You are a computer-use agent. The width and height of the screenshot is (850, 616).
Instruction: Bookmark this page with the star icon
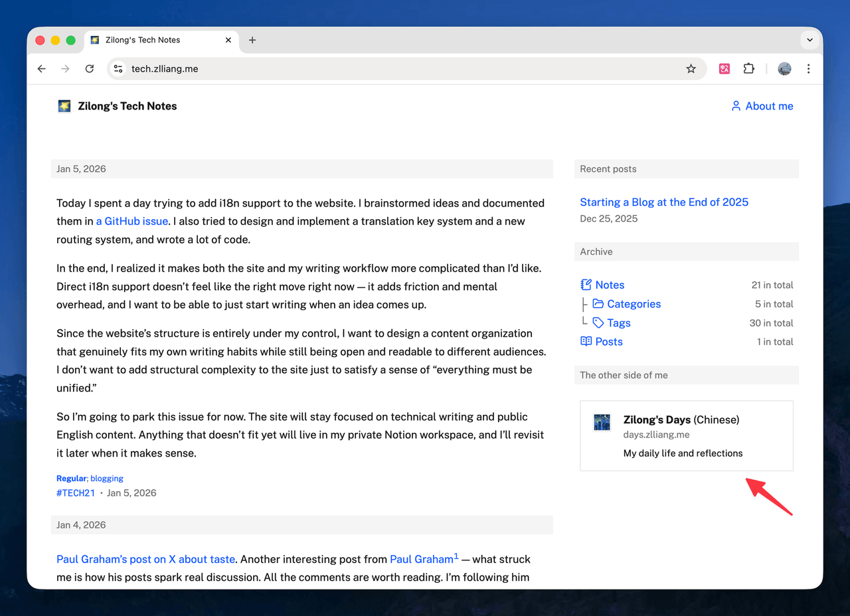[x=691, y=69]
